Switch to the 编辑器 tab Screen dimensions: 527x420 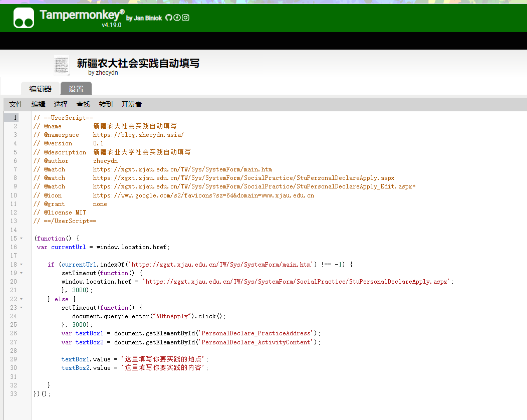click(x=40, y=89)
